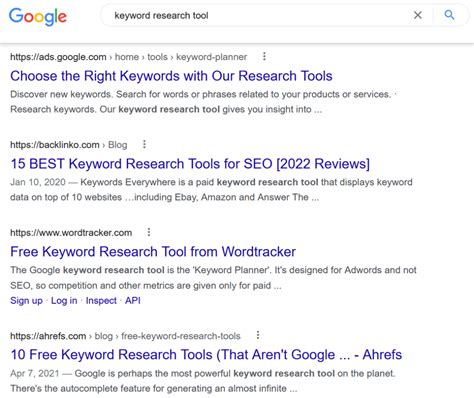Click the 'Jan 10, 2020' snippet date
This screenshot has height=398, width=474.
38,182
